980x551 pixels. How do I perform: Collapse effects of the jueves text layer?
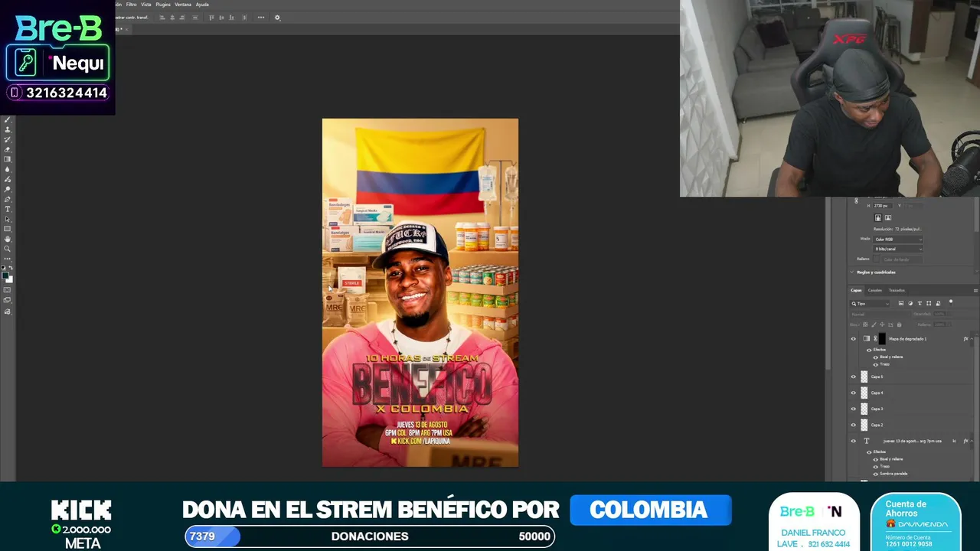click(972, 441)
